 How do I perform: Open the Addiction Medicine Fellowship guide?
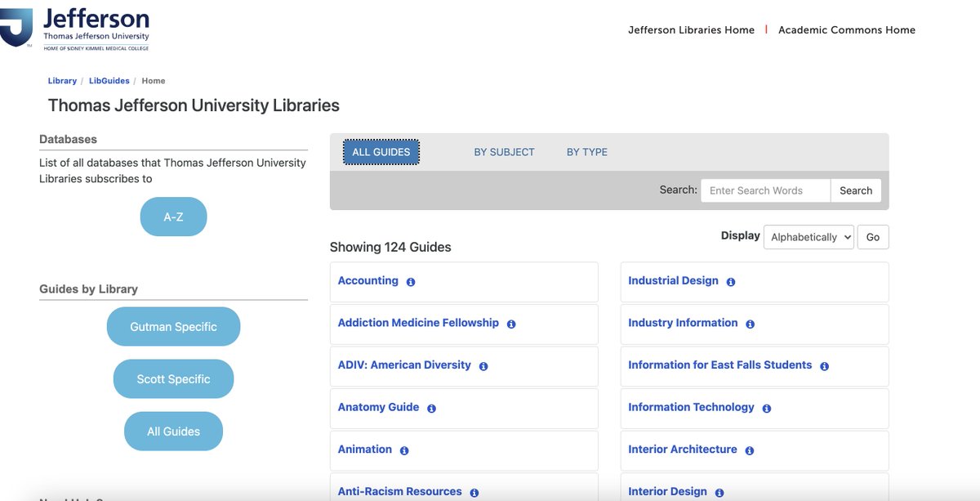tap(418, 323)
